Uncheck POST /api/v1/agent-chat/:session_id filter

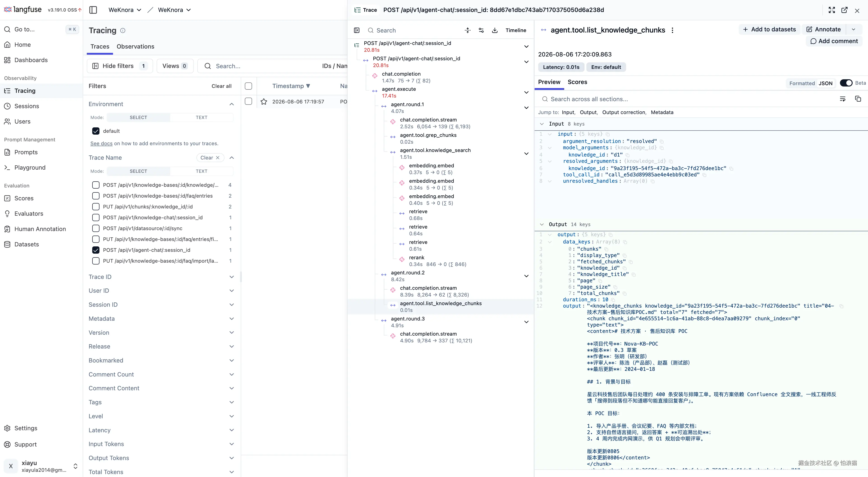(x=96, y=250)
